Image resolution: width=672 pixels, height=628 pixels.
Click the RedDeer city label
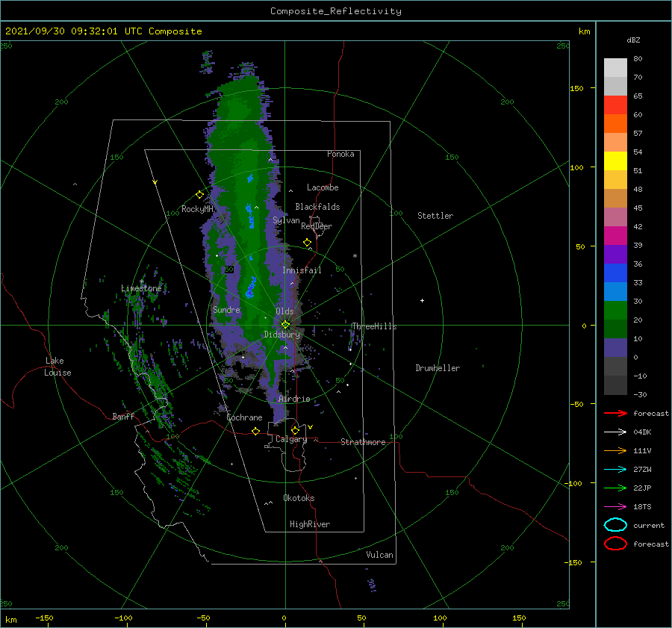click(x=317, y=226)
